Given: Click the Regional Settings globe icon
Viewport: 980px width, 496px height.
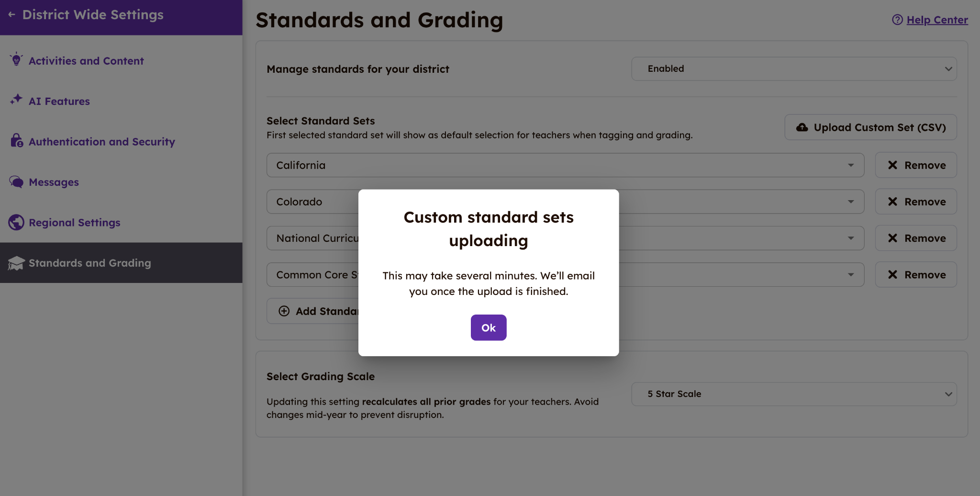Looking at the screenshot, I should click(16, 222).
